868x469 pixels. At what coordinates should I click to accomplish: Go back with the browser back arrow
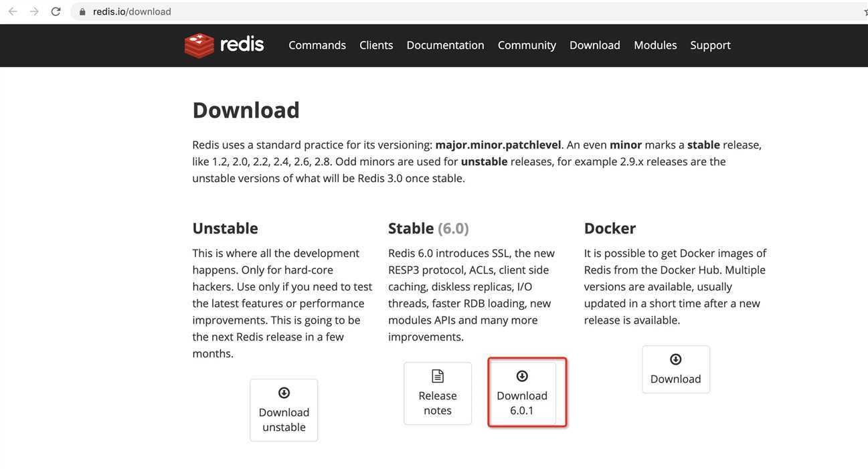point(13,11)
